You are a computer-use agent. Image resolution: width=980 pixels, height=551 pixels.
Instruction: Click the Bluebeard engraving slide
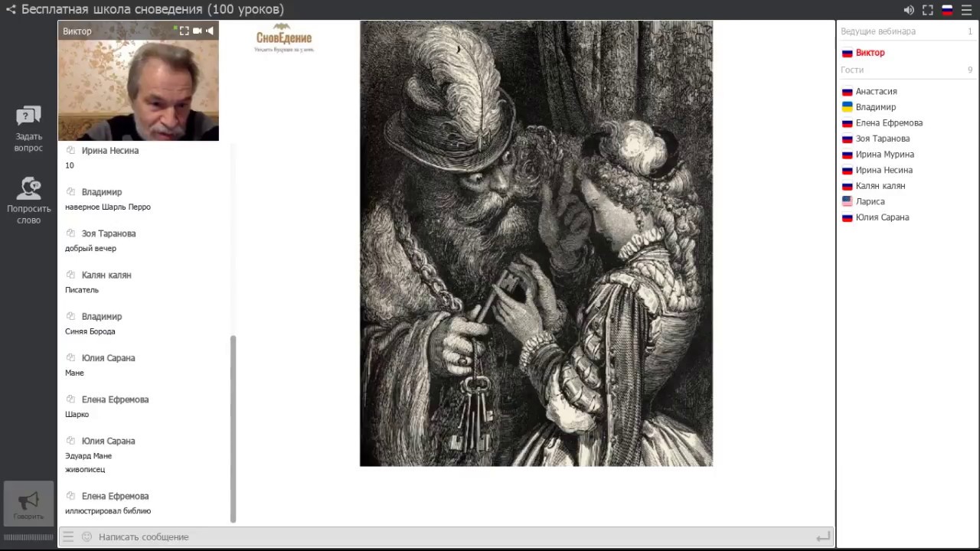coord(536,243)
